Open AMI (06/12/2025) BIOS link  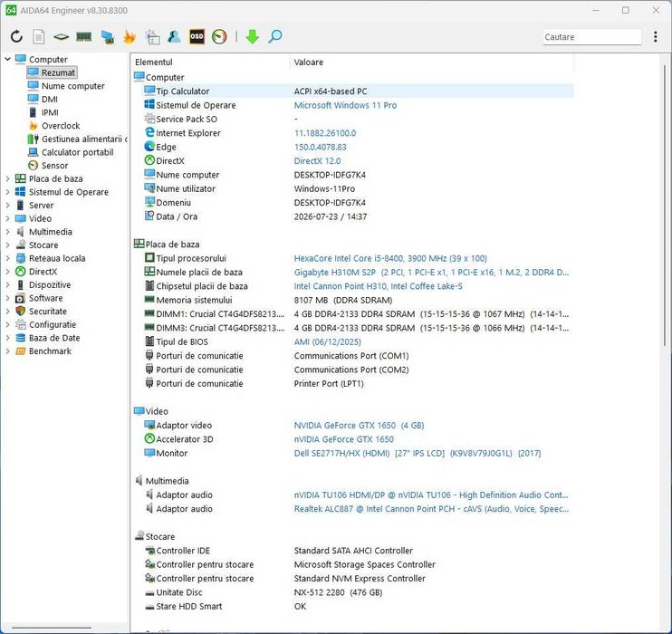pyautogui.click(x=328, y=341)
